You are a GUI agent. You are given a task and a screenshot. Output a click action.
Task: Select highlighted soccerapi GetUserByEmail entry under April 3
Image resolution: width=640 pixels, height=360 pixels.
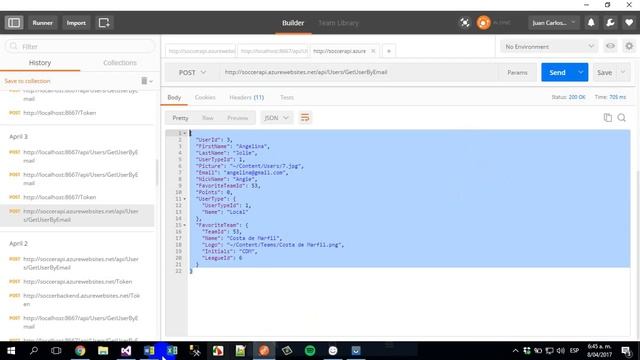78,215
